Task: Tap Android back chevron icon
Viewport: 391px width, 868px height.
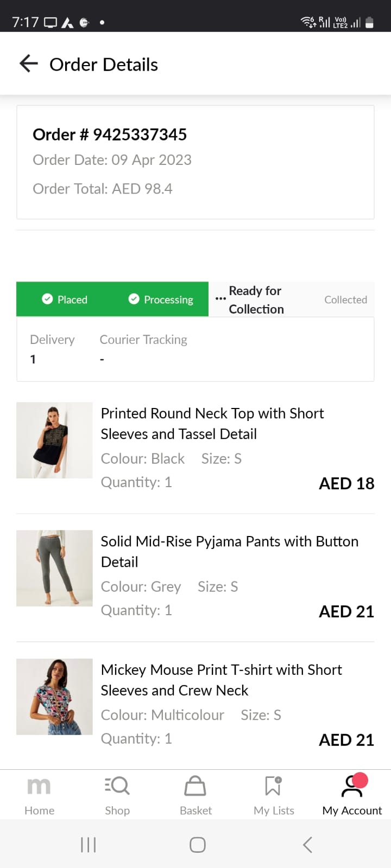Action: click(307, 845)
